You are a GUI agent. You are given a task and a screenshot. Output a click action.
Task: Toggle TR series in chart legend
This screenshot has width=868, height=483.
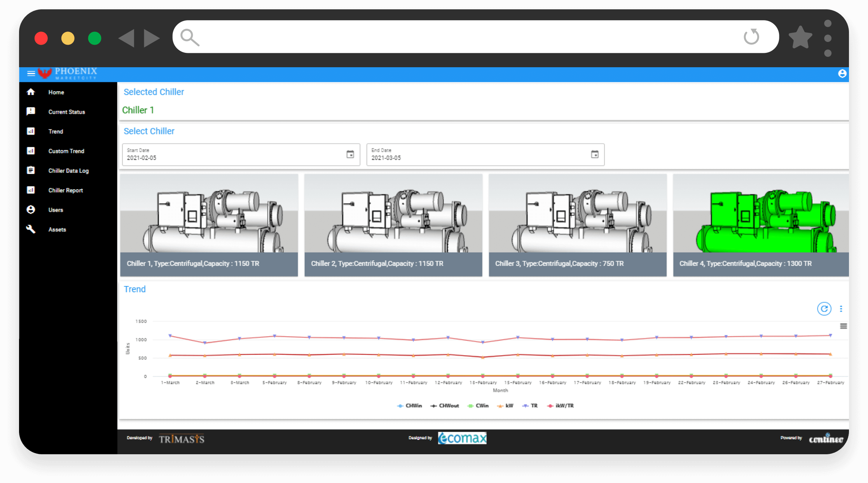[530, 406]
